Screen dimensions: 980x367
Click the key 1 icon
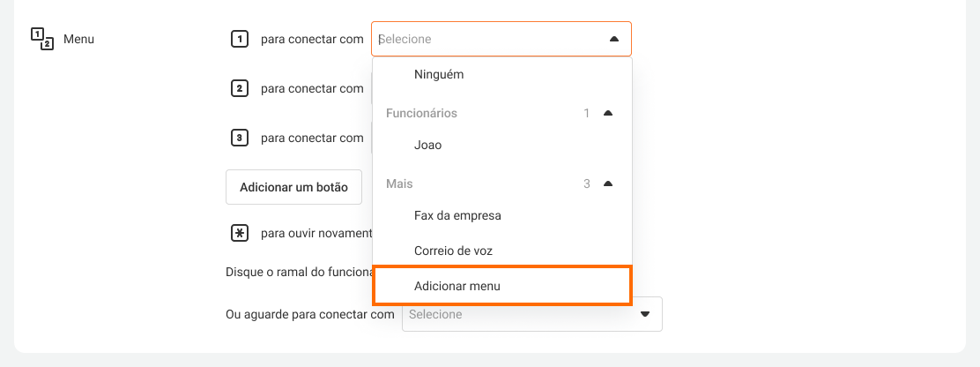[x=239, y=39]
